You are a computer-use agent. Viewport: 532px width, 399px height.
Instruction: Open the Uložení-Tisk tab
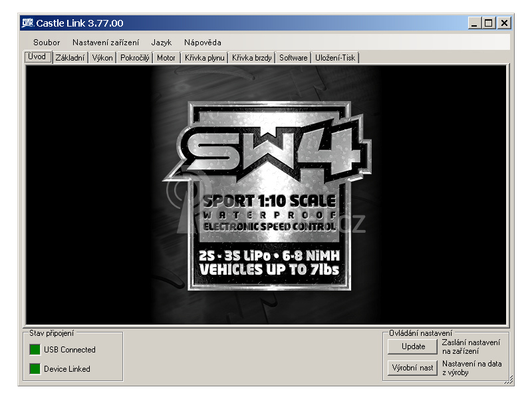335,58
